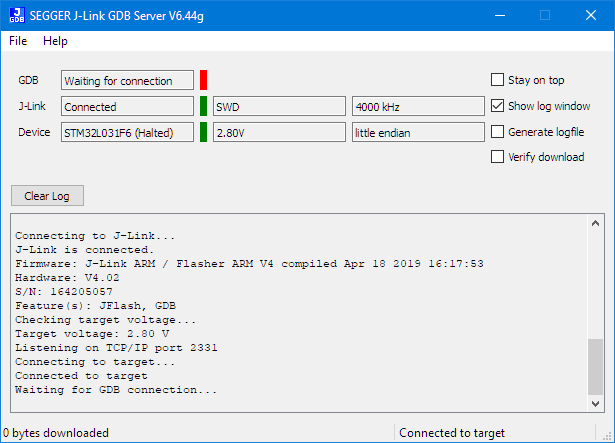Click the log scrollbar up arrow
The width and height of the screenshot is (615, 443).
tap(595, 223)
